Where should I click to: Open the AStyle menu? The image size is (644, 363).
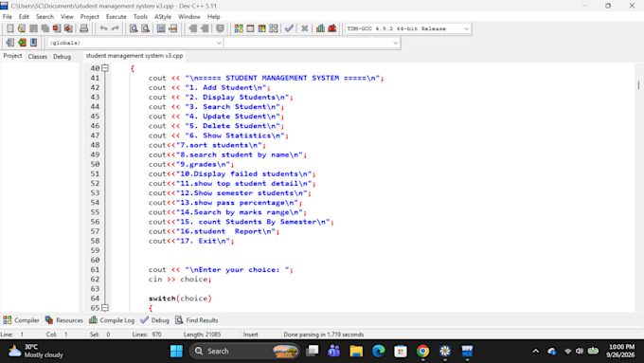[163, 16]
